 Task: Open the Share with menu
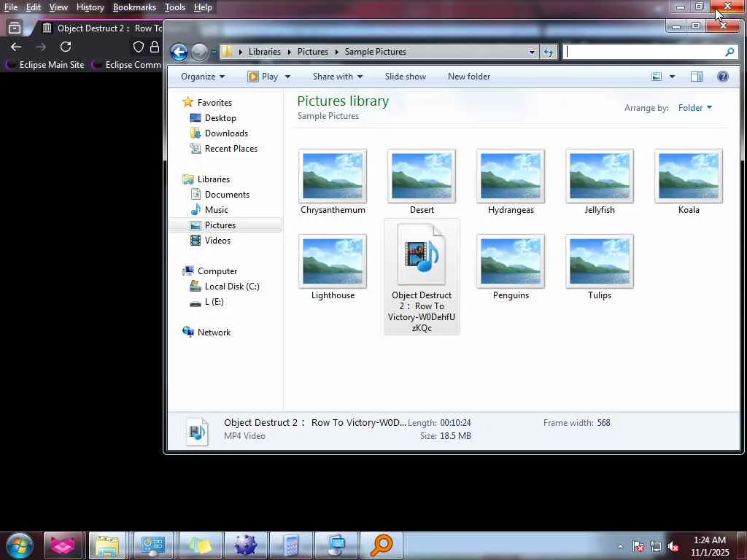[337, 77]
